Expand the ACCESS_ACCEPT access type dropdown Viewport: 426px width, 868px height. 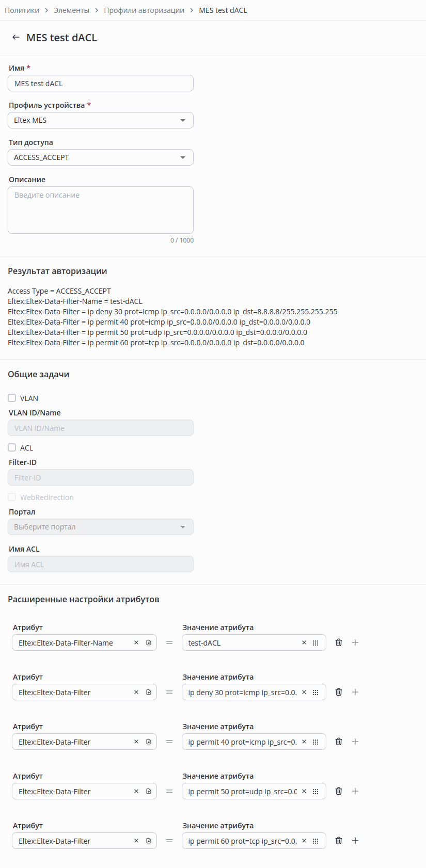[x=101, y=157]
